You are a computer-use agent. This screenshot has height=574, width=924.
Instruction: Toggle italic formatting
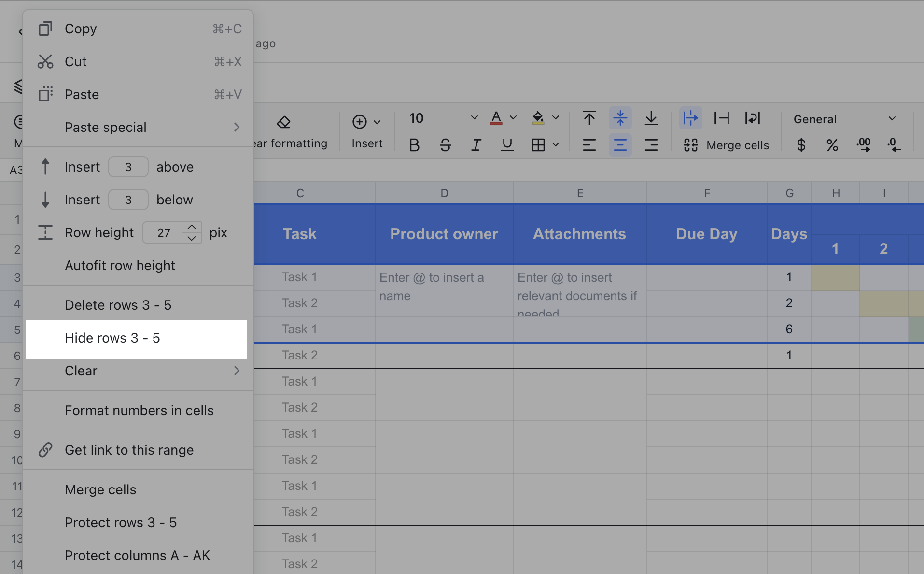pos(476,144)
